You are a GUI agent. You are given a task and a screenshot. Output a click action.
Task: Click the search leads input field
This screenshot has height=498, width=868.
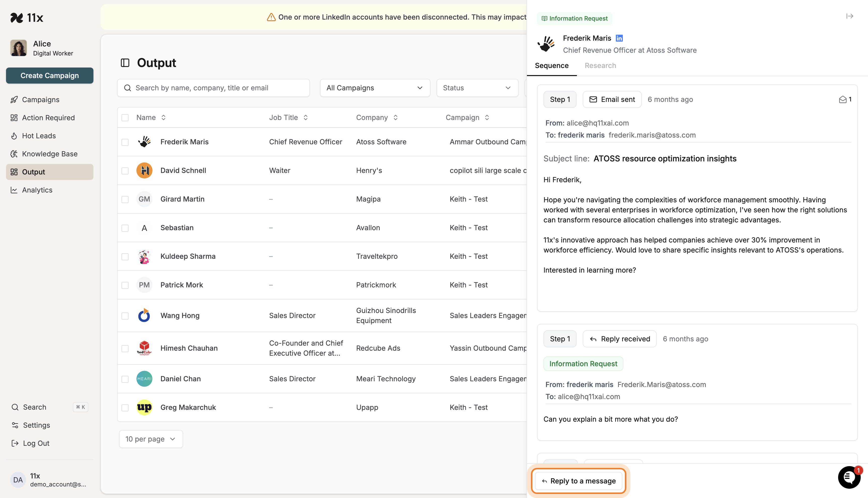(x=213, y=88)
